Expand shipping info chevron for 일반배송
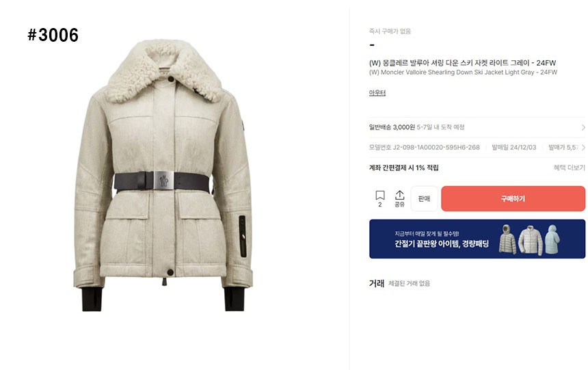The image size is (588, 370). coord(583,127)
